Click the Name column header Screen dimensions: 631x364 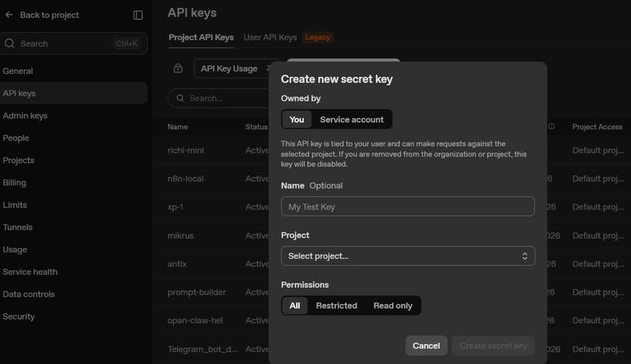177,127
